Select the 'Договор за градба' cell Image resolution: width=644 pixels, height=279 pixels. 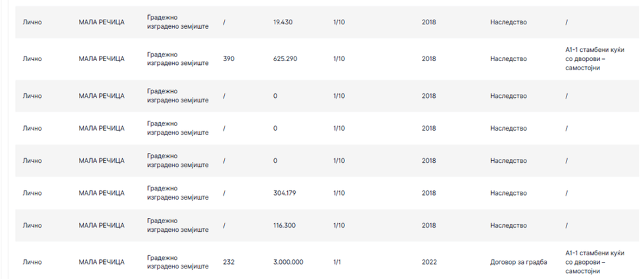518,262
